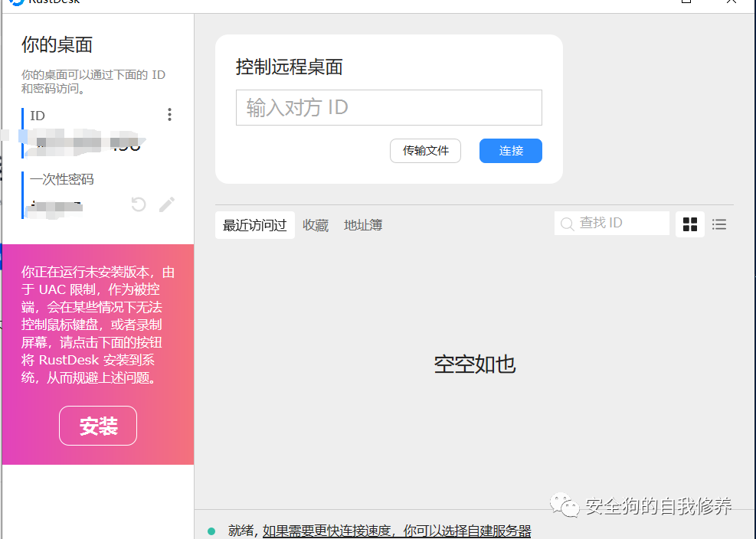
Task: Close the RustDesk window
Action: click(x=731, y=2)
